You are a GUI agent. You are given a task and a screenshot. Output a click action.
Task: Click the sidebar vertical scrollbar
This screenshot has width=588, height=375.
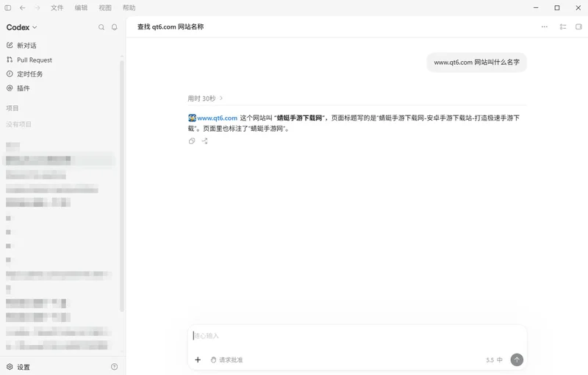pyautogui.click(x=121, y=185)
